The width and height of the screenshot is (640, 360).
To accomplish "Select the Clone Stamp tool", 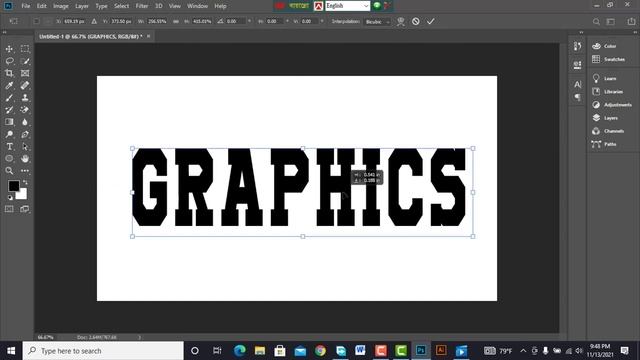I will [25, 98].
